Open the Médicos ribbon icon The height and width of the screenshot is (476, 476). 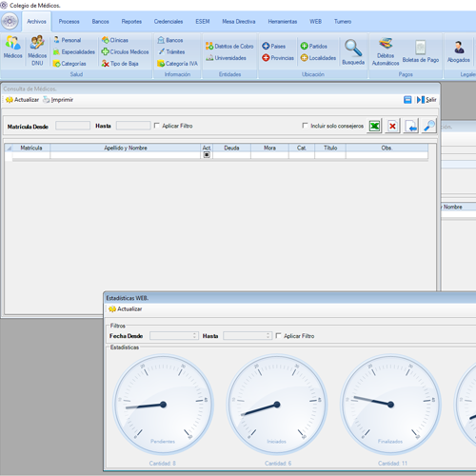coord(12,47)
